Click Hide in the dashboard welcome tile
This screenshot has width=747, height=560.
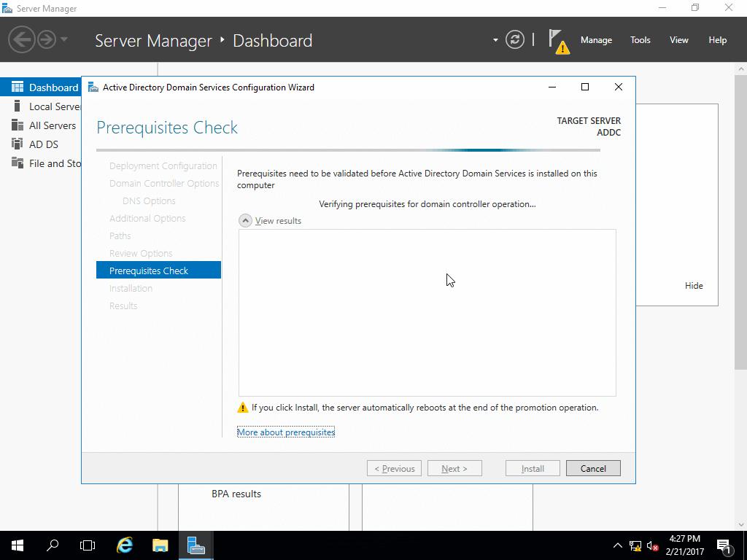coord(694,286)
